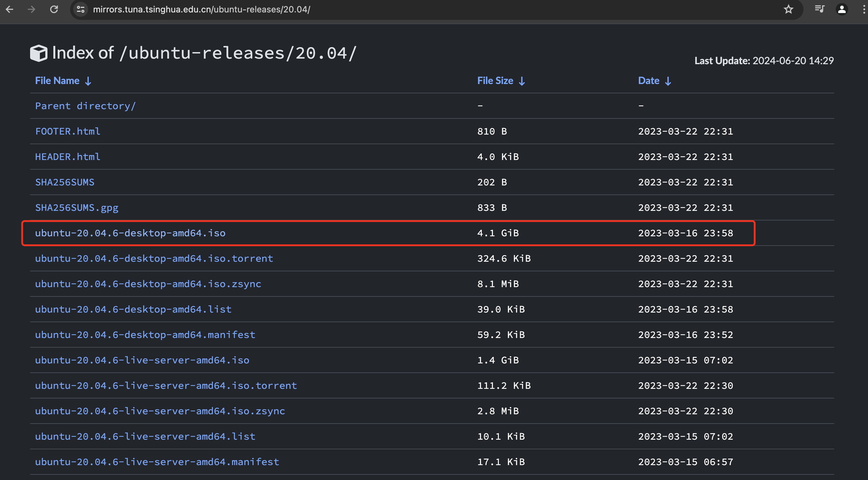Click the 59.2 KiB size value
The height and width of the screenshot is (480, 868).
click(x=501, y=335)
